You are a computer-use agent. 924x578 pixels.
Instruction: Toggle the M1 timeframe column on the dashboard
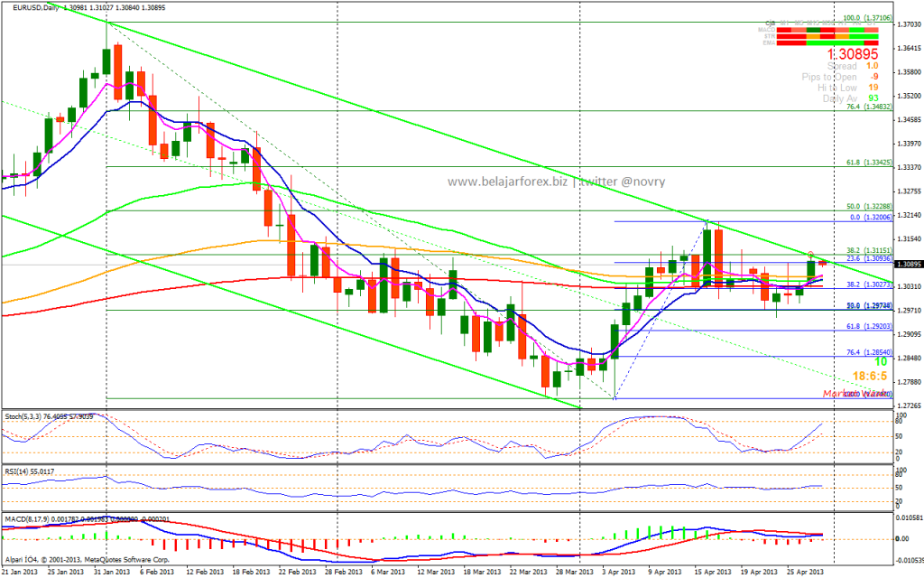[784, 23]
